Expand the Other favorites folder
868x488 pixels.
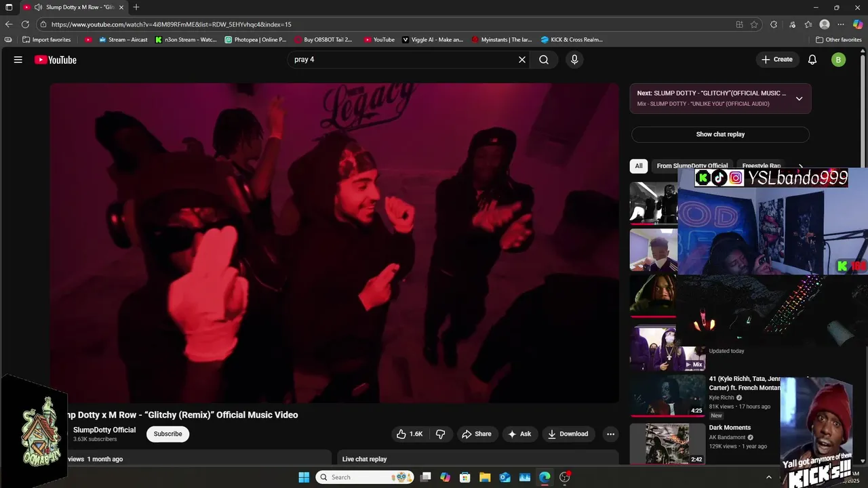coord(839,39)
